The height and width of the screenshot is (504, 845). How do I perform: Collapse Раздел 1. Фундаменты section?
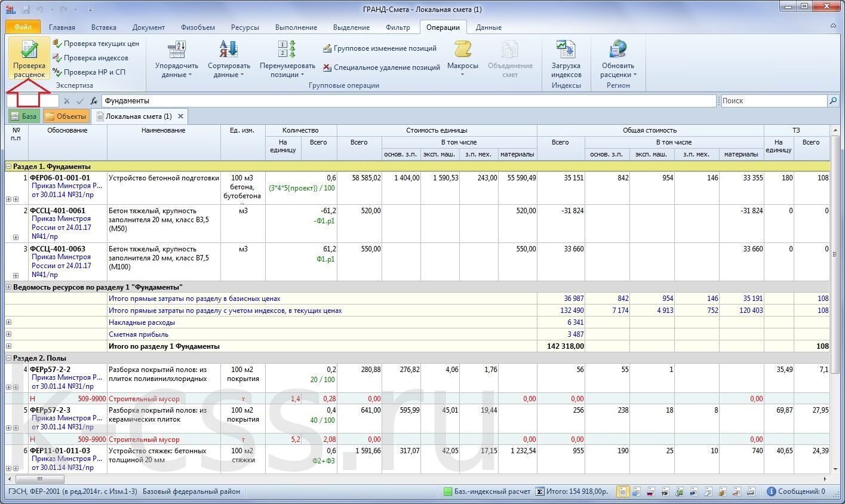(8, 167)
